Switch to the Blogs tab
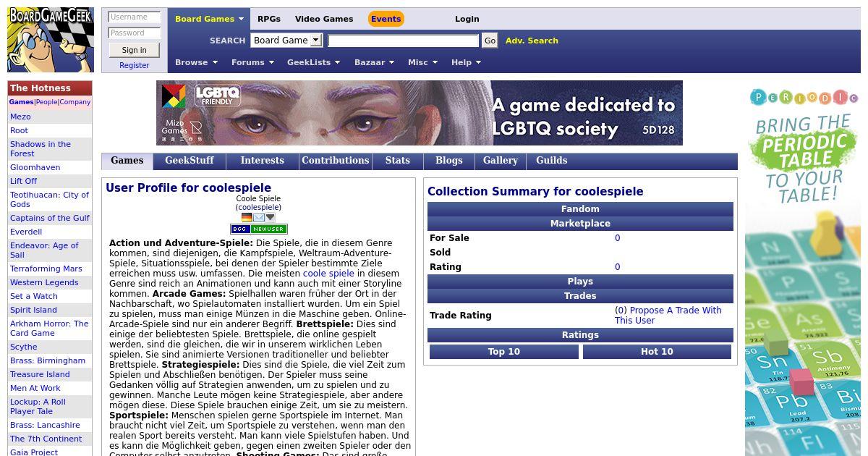Image resolution: width=868 pixels, height=456 pixels. [448, 161]
